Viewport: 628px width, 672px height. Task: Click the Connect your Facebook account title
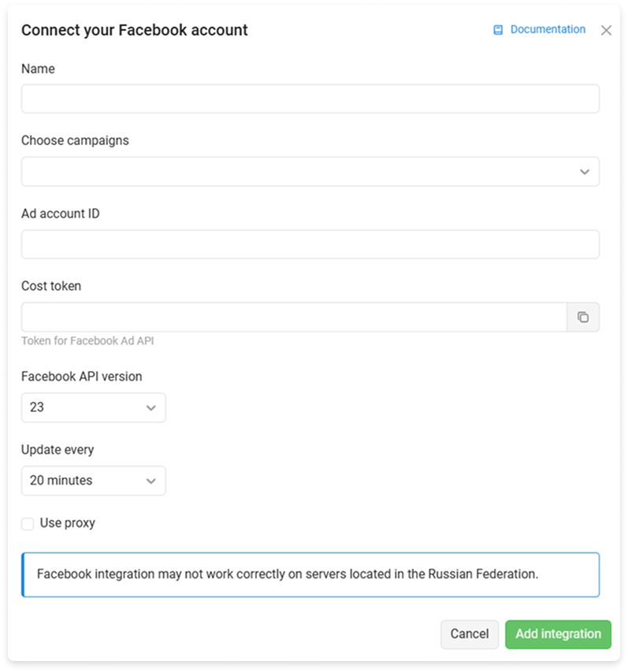point(134,31)
